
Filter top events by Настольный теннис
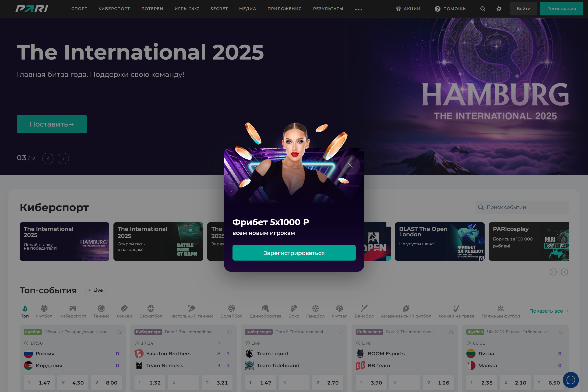(x=191, y=311)
